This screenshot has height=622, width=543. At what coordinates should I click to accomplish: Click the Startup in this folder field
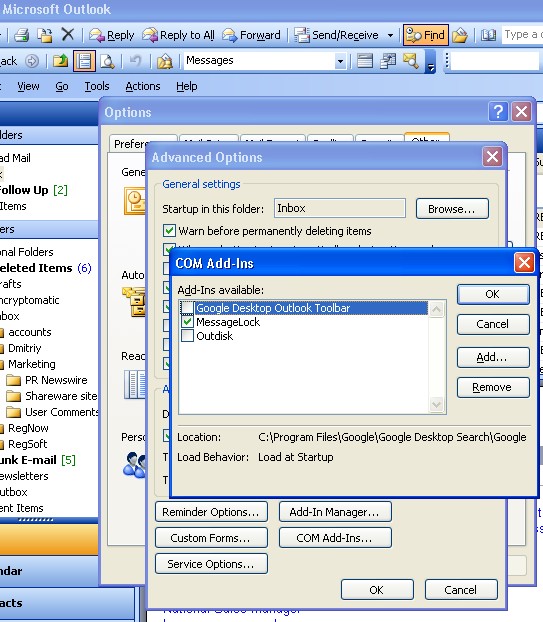340,208
